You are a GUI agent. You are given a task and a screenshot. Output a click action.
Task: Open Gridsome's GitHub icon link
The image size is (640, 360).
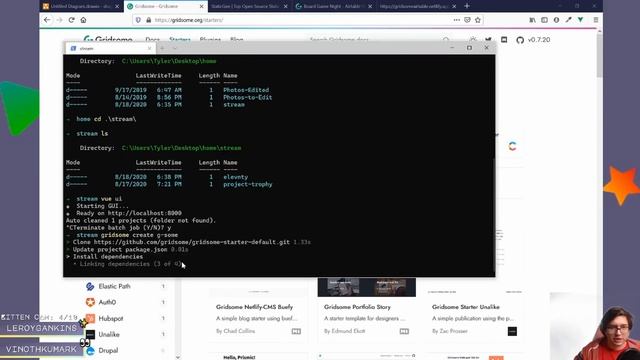pyautogui.click(x=520, y=40)
